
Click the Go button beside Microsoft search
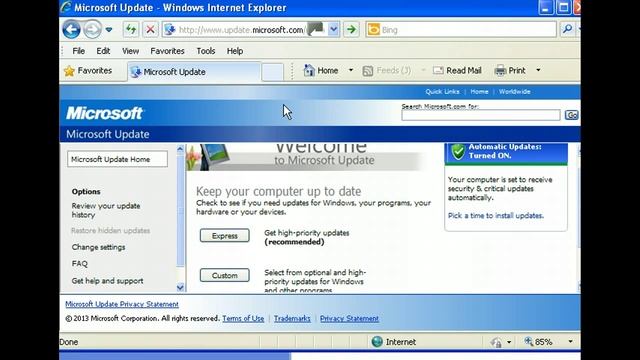(x=571, y=115)
